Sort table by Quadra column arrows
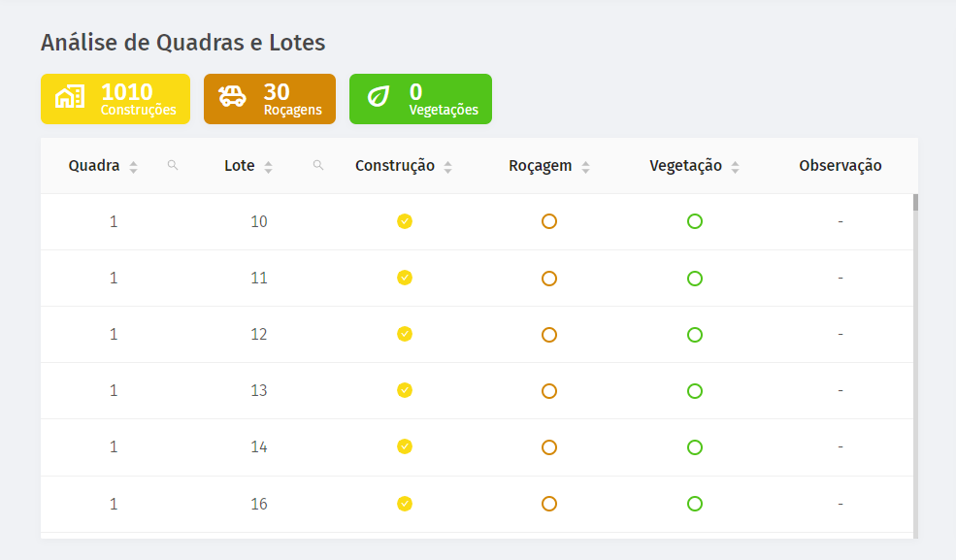 tap(134, 167)
